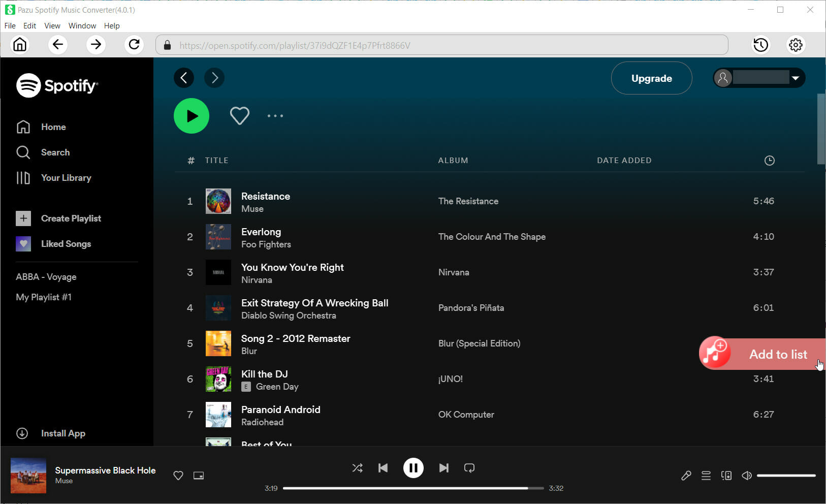The height and width of the screenshot is (504, 826).
Task: Open My Playlist #1
Action: pos(44,297)
